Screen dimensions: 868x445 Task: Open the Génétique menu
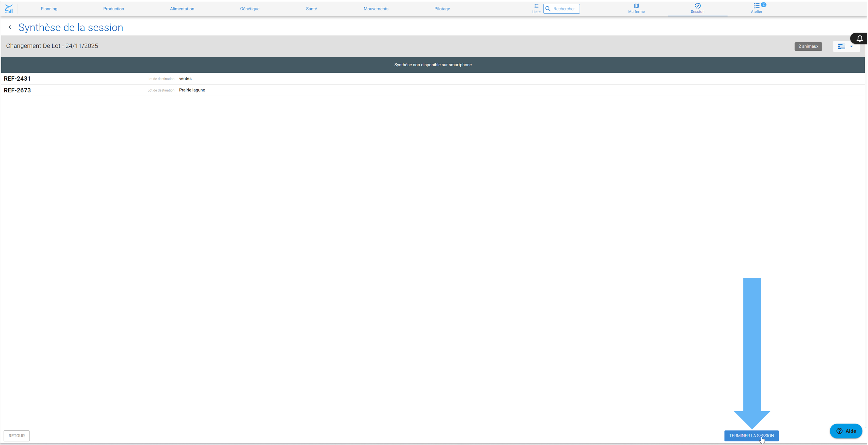click(x=250, y=9)
